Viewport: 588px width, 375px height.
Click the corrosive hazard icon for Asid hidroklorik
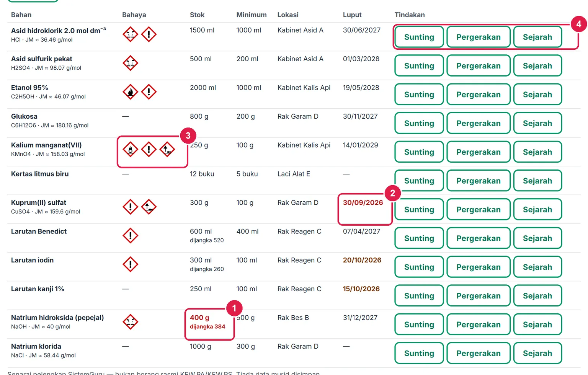tap(130, 34)
